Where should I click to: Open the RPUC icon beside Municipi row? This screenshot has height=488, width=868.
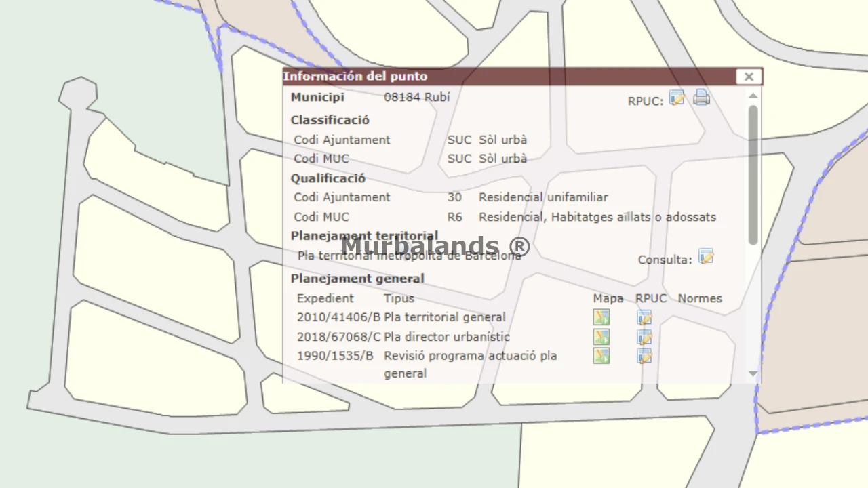677,98
